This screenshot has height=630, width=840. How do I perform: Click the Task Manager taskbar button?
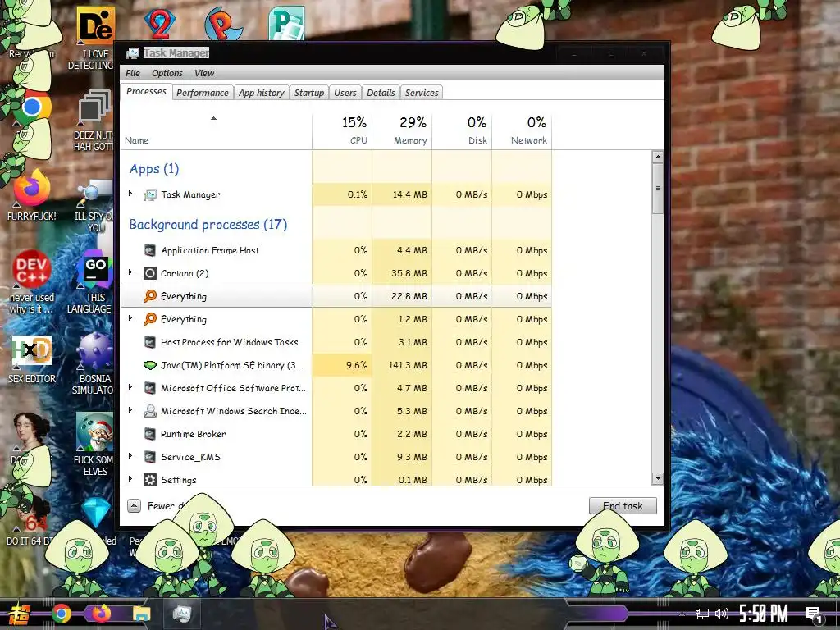[x=181, y=614]
